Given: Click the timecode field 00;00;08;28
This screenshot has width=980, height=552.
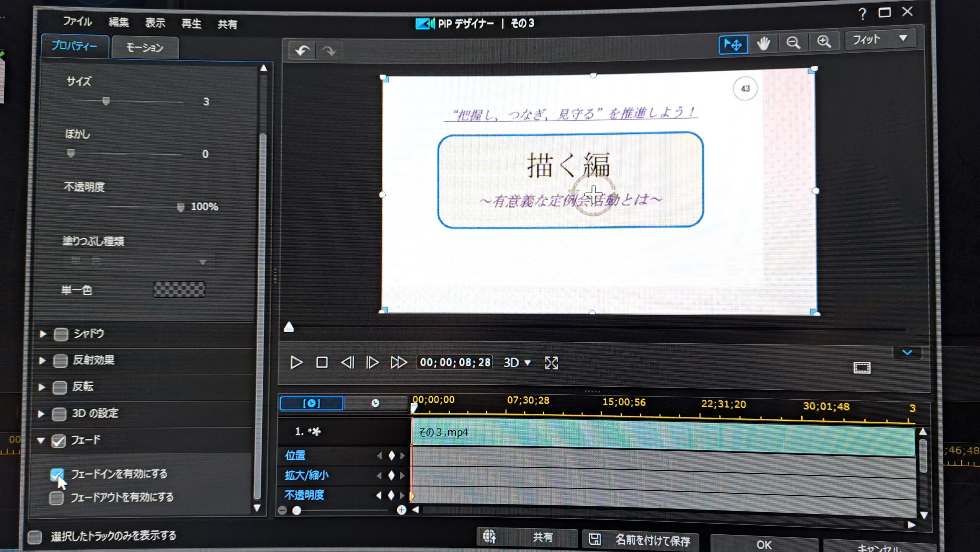Looking at the screenshot, I should (x=455, y=362).
